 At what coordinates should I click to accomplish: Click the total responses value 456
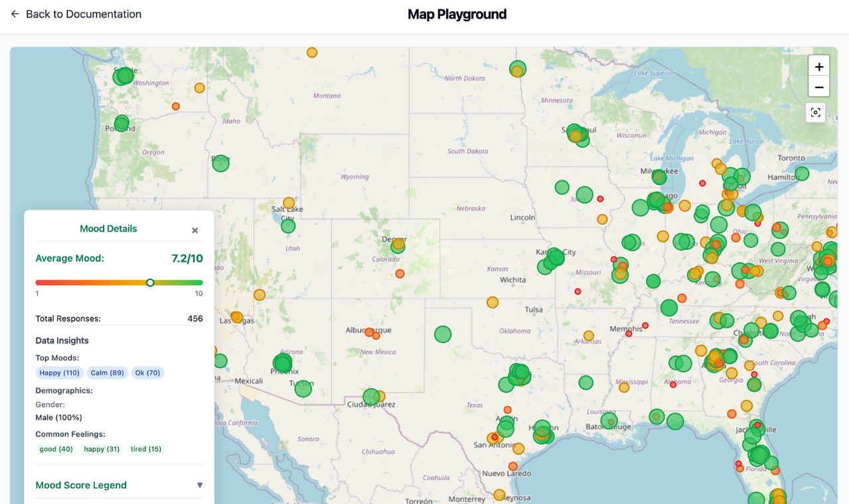pos(195,318)
